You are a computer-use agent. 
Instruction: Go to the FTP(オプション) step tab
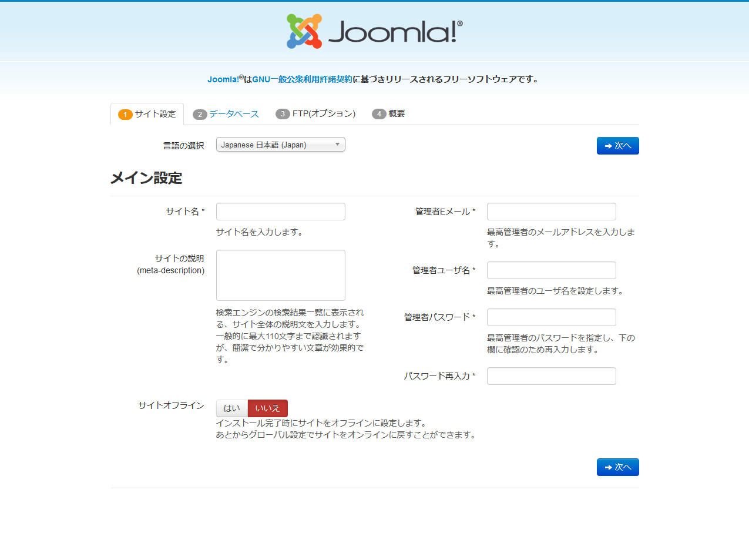315,114
